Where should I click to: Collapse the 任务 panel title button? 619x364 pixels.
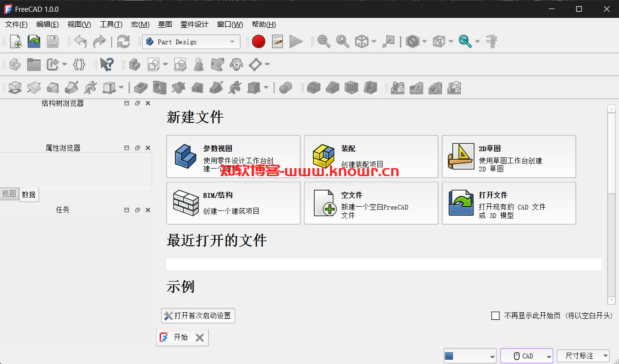127,210
